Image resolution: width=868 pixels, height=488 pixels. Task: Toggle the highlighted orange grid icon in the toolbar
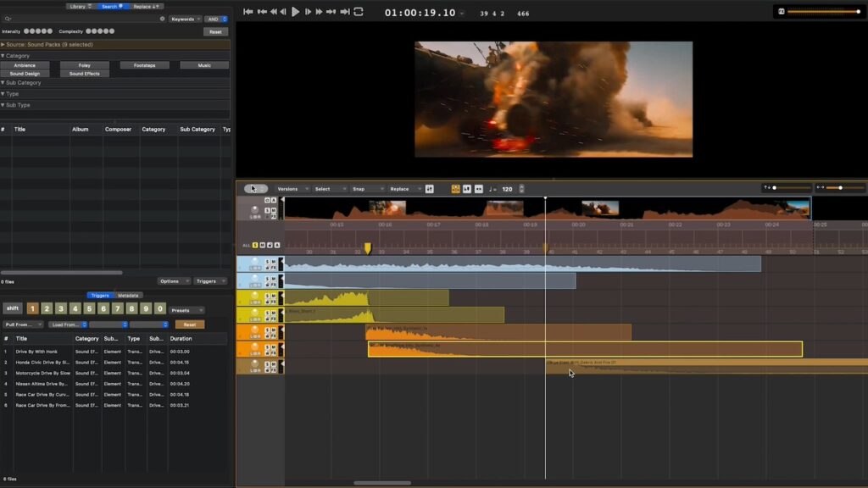click(x=455, y=189)
